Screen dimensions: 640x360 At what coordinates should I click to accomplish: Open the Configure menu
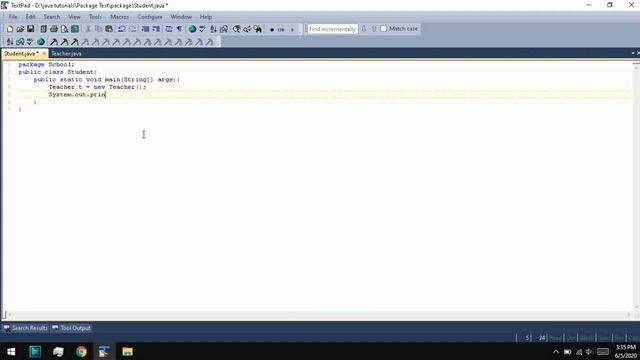pyautogui.click(x=150, y=17)
